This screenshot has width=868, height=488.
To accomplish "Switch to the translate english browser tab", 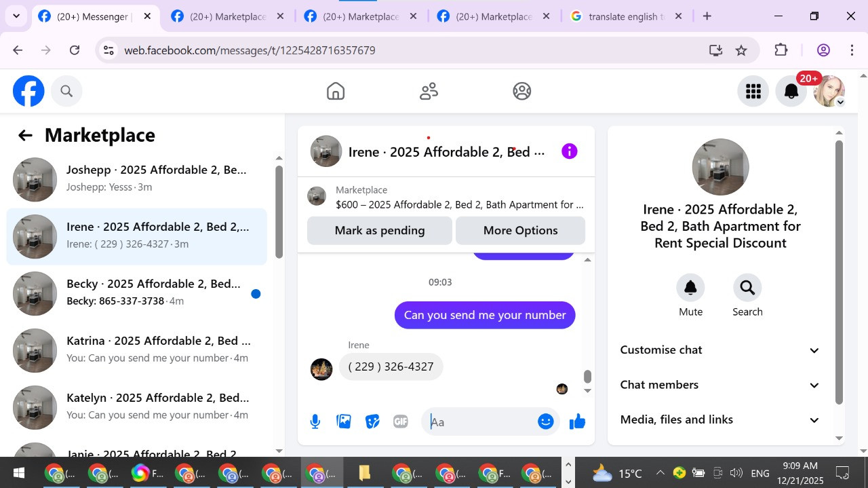I will (626, 16).
